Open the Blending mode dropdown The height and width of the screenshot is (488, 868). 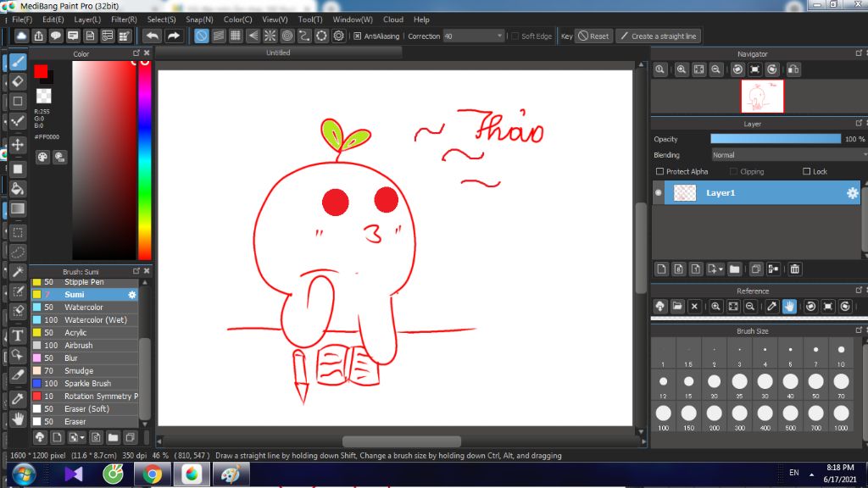pos(788,155)
